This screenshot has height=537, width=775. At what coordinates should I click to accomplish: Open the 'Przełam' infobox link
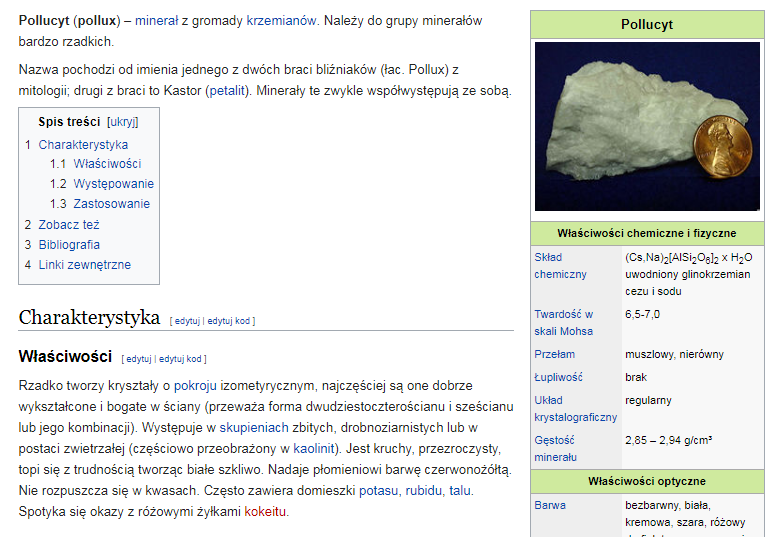pyautogui.click(x=555, y=355)
